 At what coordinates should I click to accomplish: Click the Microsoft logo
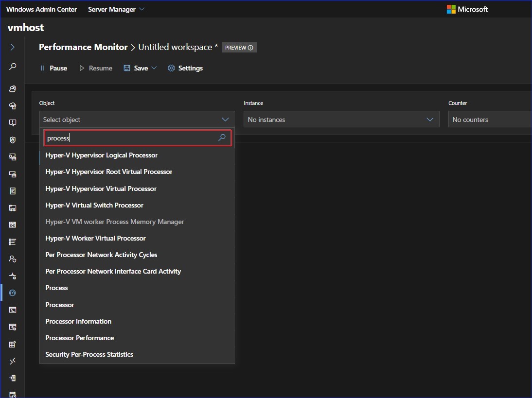pyautogui.click(x=467, y=9)
